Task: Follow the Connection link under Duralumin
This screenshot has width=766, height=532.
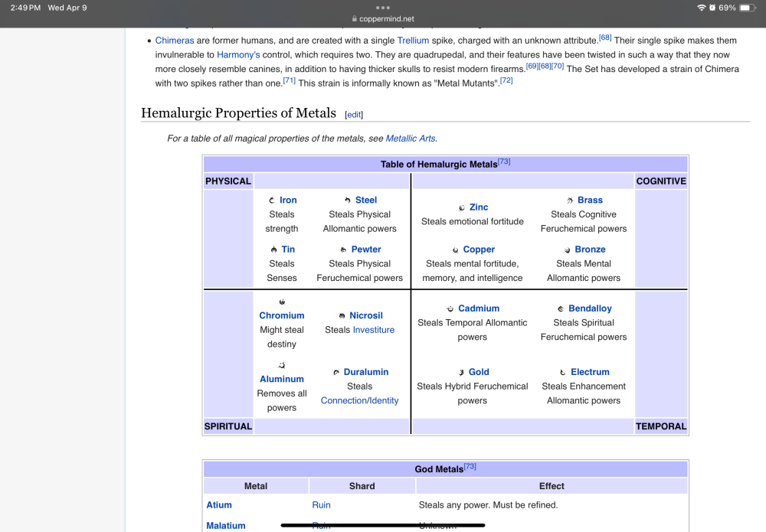Action: pos(343,400)
